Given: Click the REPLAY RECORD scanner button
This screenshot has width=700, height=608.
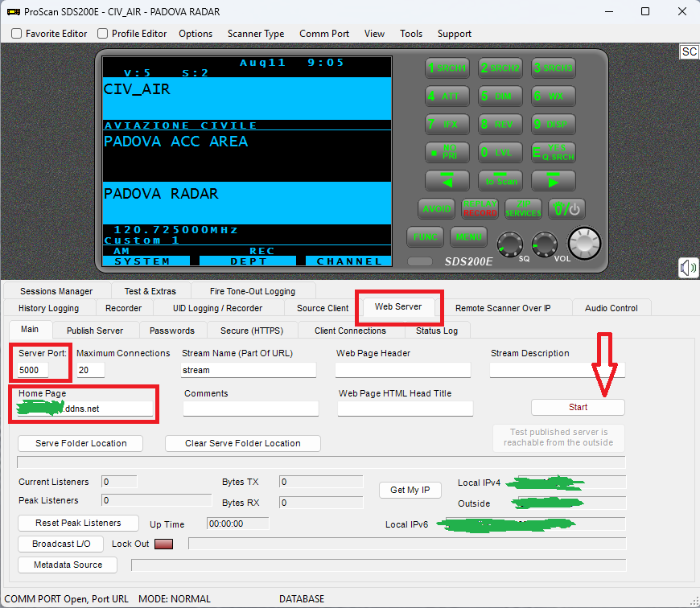Looking at the screenshot, I should click(480, 209).
